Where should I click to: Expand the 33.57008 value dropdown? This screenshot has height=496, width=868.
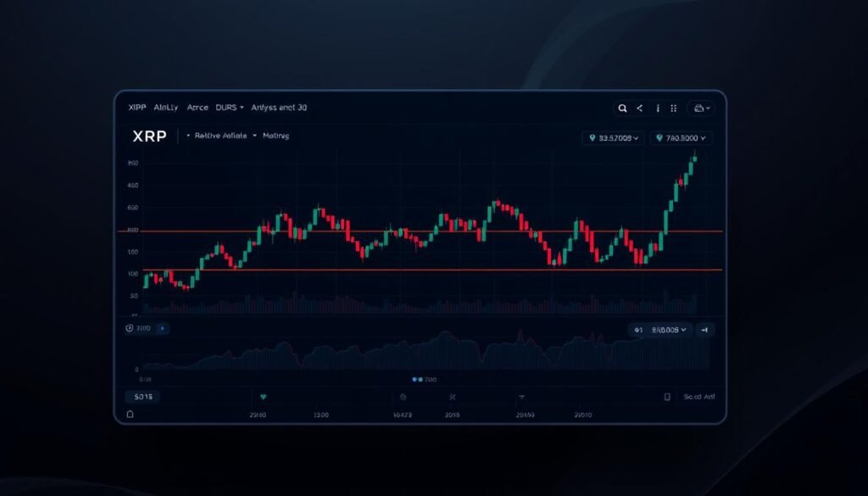point(614,137)
